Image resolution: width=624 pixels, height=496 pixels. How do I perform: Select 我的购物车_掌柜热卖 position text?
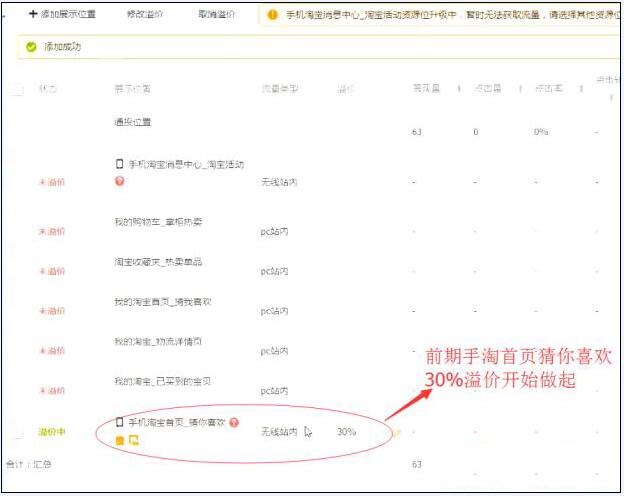click(x=158, y=222)
